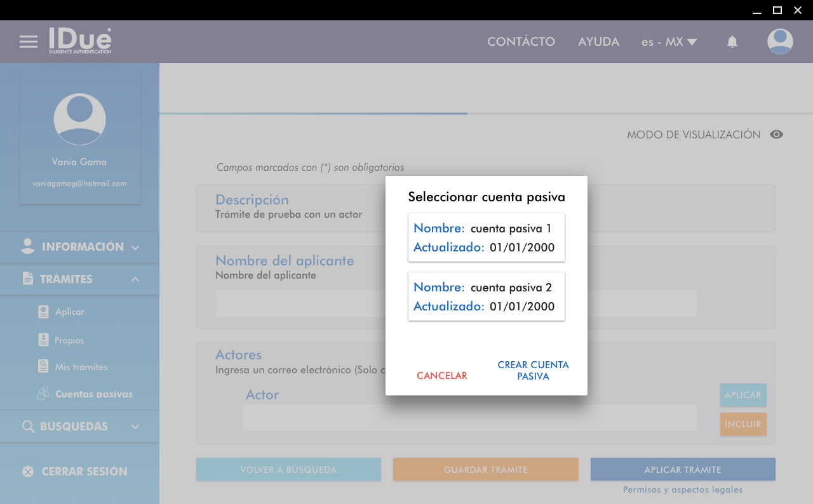The height and width of the screenshot is (504, 813).
Task: Expand the Búsquedas section chevron
Action: pos(135,427)
